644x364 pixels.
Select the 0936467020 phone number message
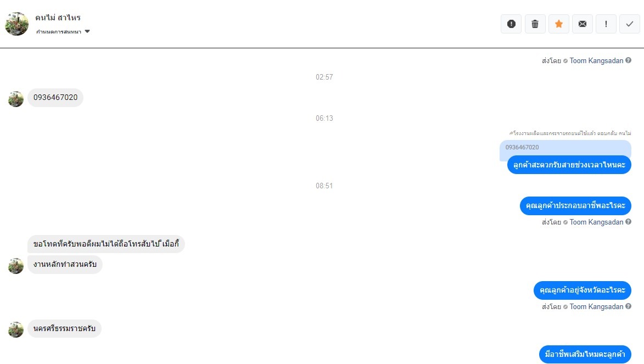point(55,98)
